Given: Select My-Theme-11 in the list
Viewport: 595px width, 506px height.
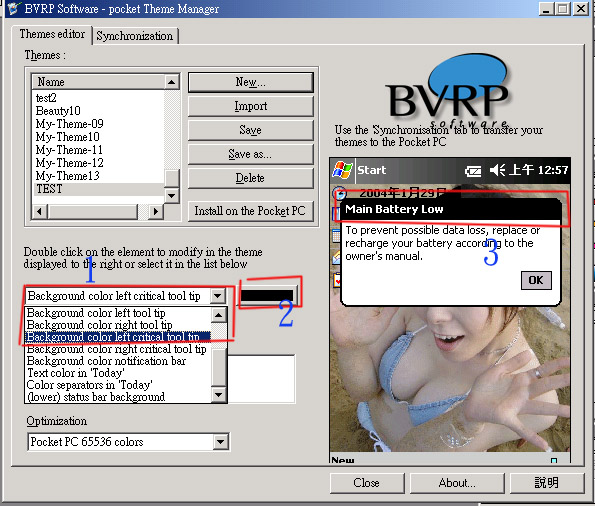Looking at the screenshot, I should point(69,150).
